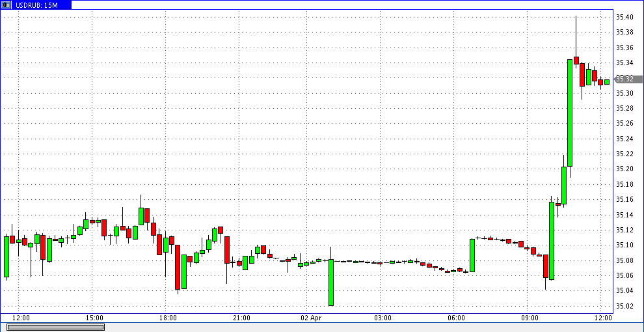Click the 09:00 time axis label
This screenshot has height=332, width=644.
click(x=530, y=318)
